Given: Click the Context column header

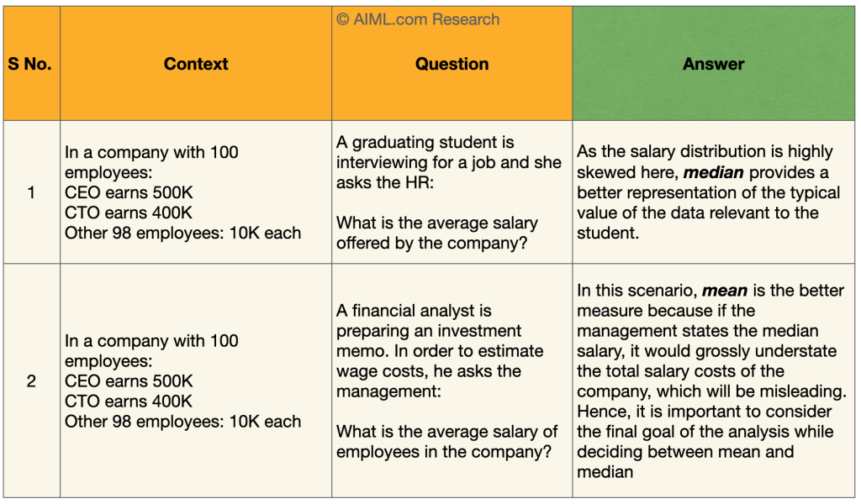Looking at the screenshot, I should pyautogui.click(x=196, y=64).
